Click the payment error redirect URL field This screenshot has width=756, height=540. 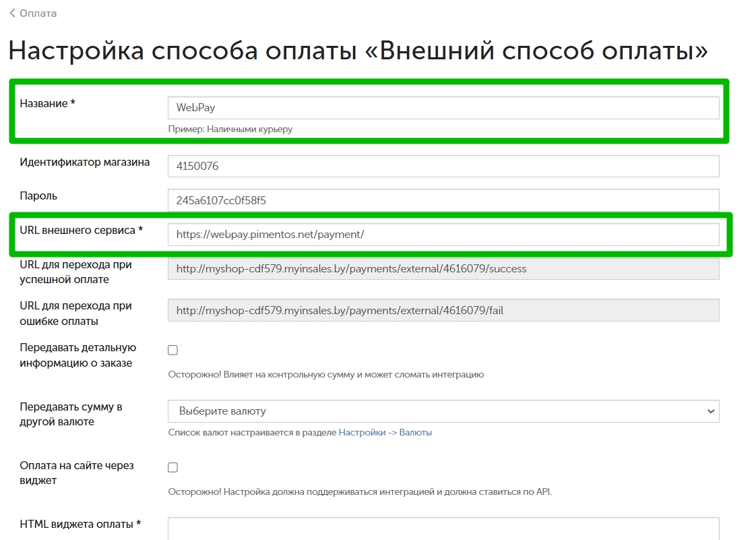tap(443, 310)
